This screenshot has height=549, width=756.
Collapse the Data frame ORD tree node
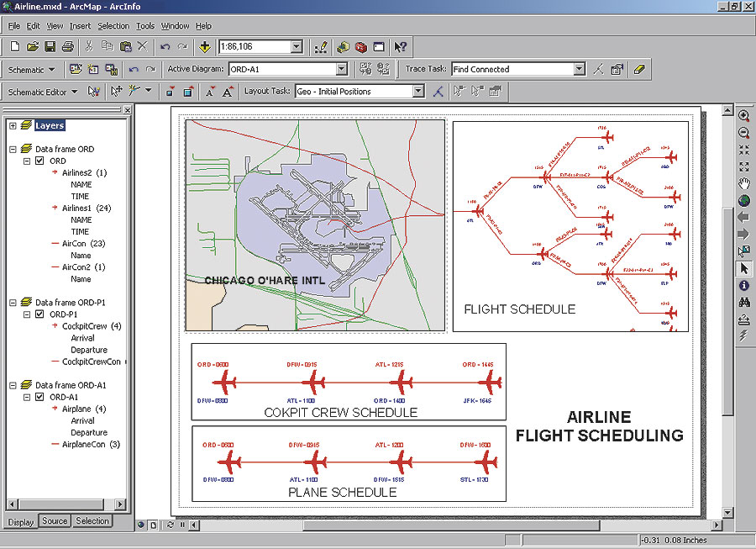coord(13,149)
